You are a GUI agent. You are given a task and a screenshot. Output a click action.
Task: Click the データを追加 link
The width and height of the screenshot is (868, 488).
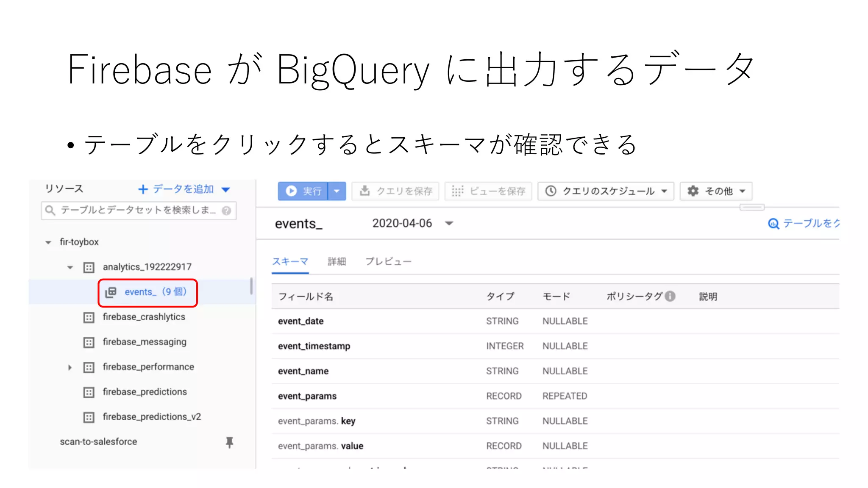(183, 189)
